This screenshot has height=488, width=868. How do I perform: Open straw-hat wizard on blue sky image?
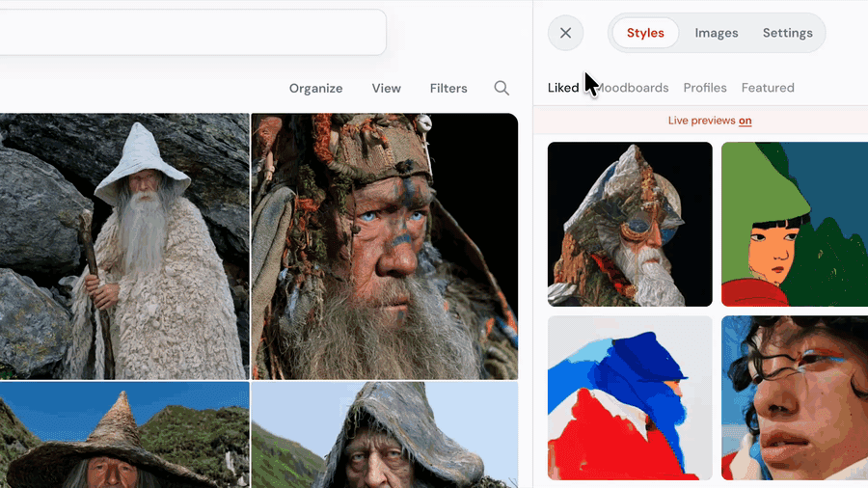[x=124, y=435]
